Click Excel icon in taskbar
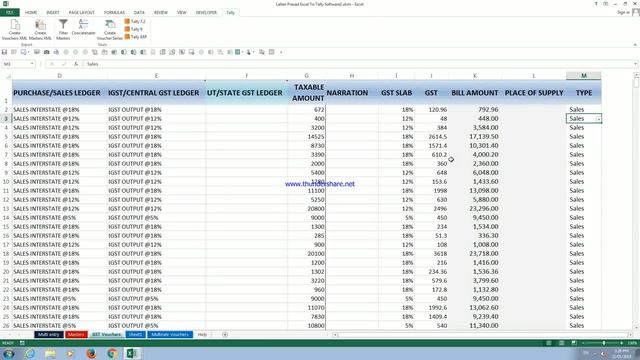The image size is (640, 360). coord(132,353)
